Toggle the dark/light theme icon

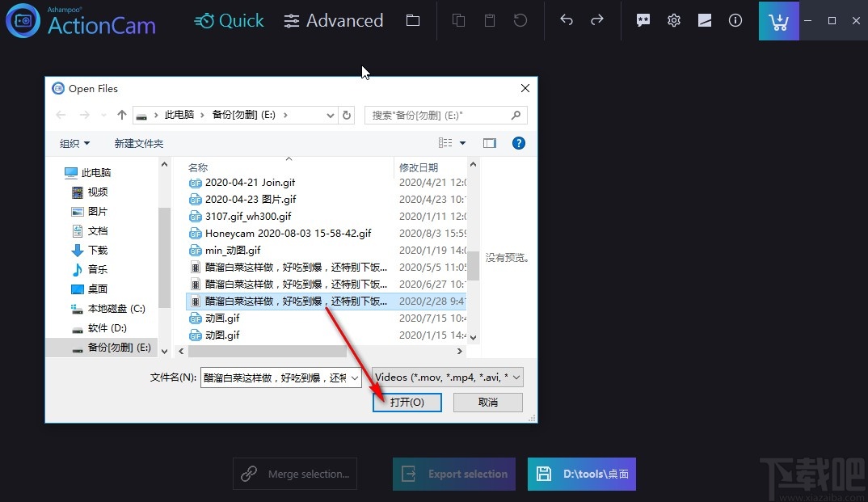704,20
